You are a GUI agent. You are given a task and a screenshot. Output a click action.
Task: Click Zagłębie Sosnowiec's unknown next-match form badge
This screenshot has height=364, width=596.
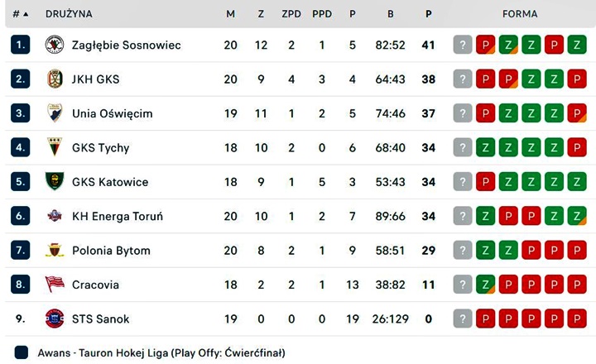pos(463,45)
